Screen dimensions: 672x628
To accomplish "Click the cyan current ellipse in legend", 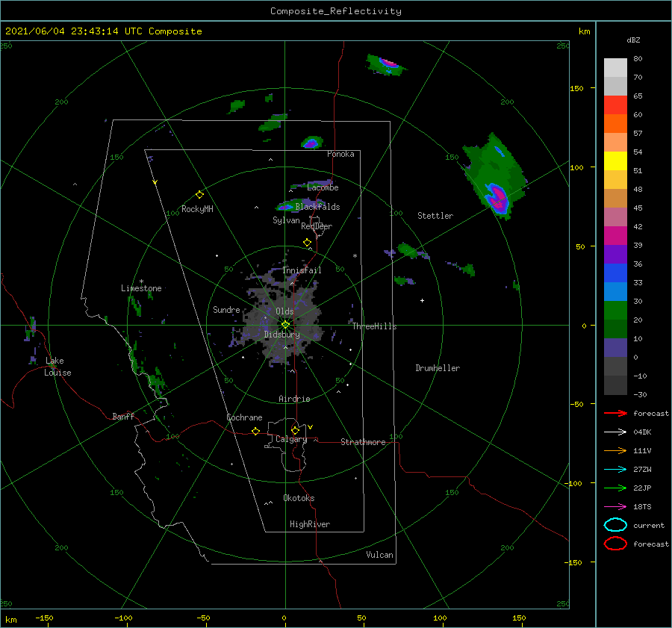I will [615, 525].
